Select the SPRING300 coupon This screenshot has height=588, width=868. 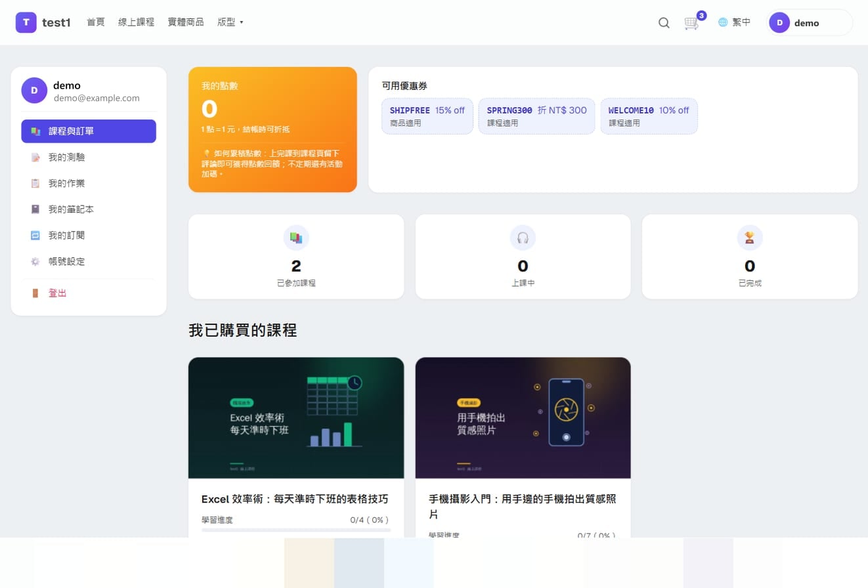pyautogui.click(x=537, y=116)
